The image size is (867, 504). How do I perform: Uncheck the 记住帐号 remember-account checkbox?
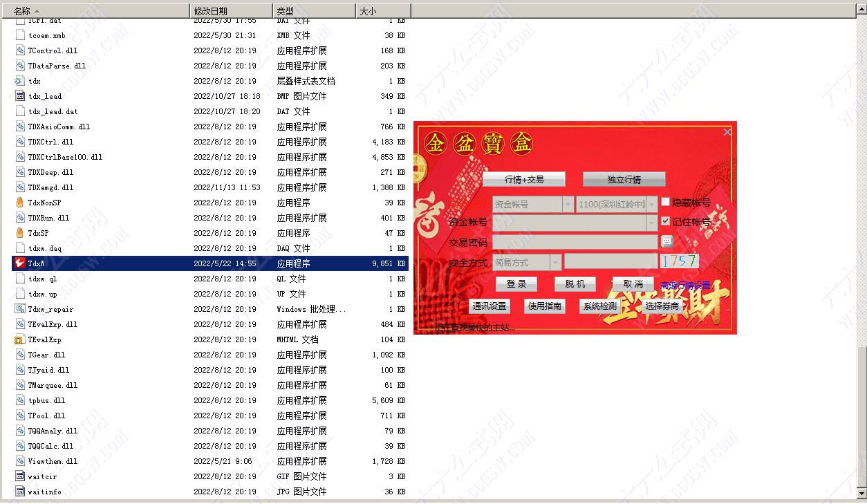pos(664,221)
